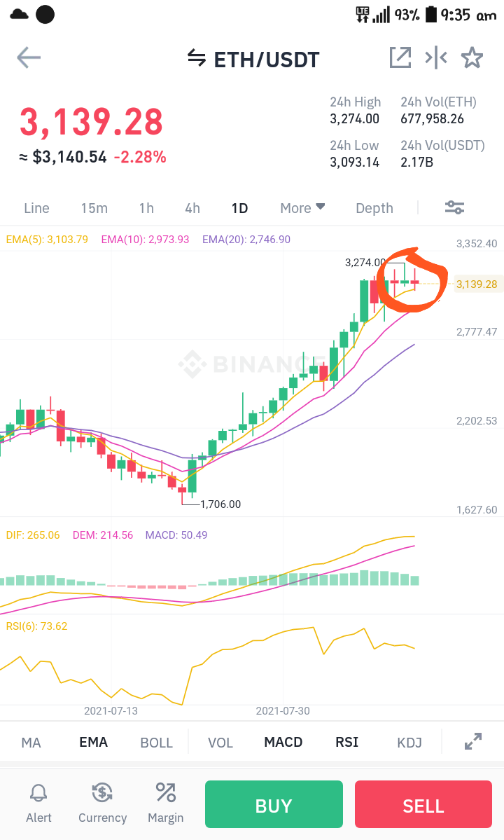The image size is (504, 840).
Task: Toggle the MA indicator
Action: (31, 743)
